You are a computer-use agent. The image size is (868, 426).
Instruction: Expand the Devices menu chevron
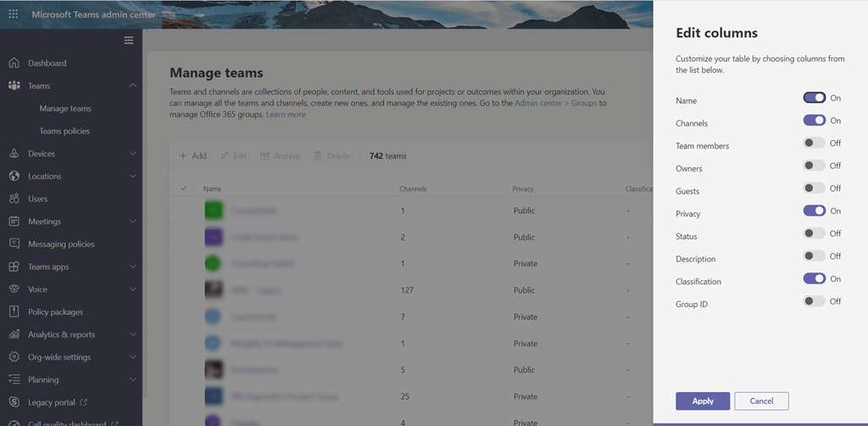coord(133,154)
